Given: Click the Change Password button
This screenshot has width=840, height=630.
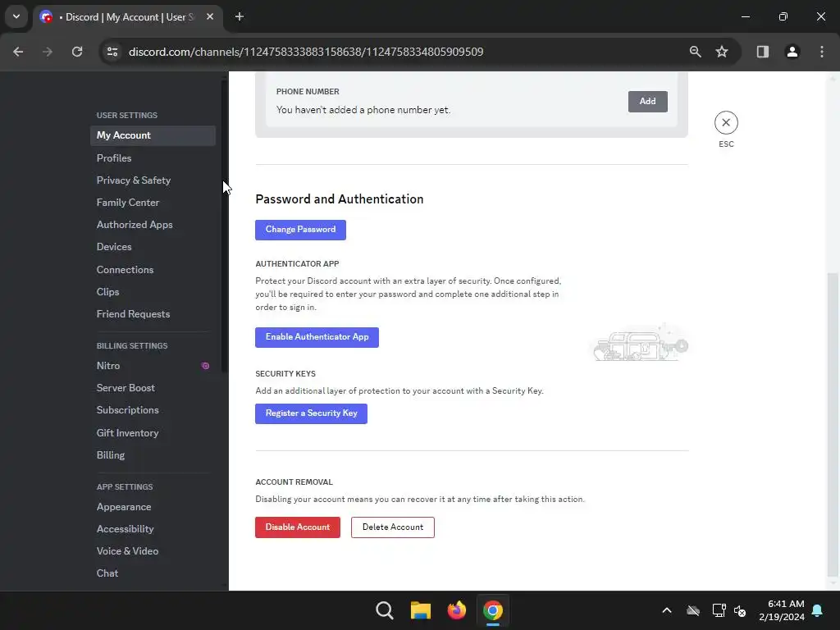Looking at the screenshot, I should [300, 230].
